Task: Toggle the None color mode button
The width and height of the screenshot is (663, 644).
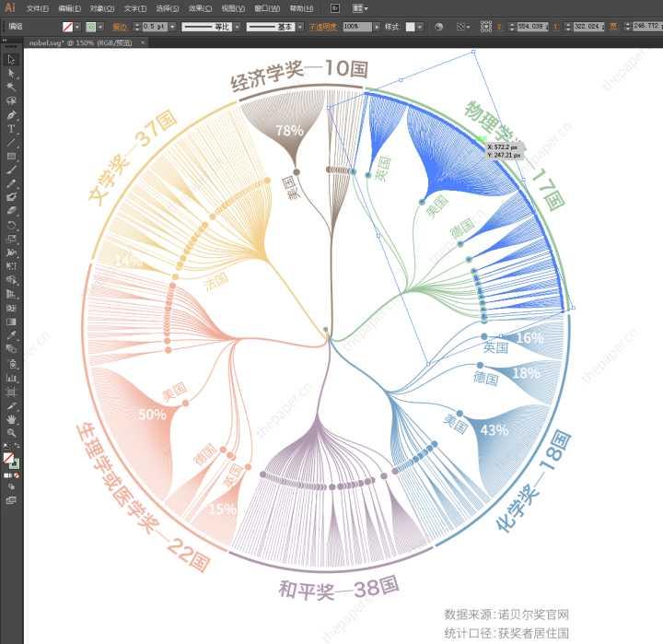Action: [x=17, y=475]
